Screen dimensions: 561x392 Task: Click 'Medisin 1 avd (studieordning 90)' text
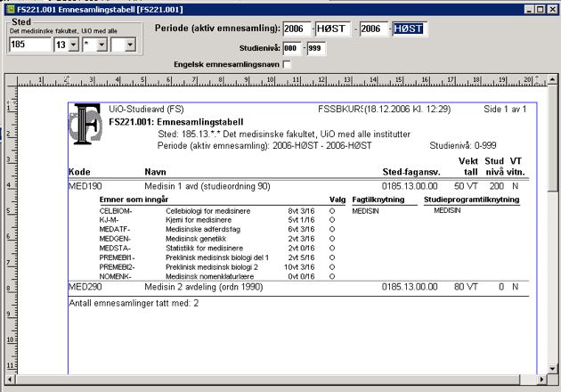pos(207,186)
